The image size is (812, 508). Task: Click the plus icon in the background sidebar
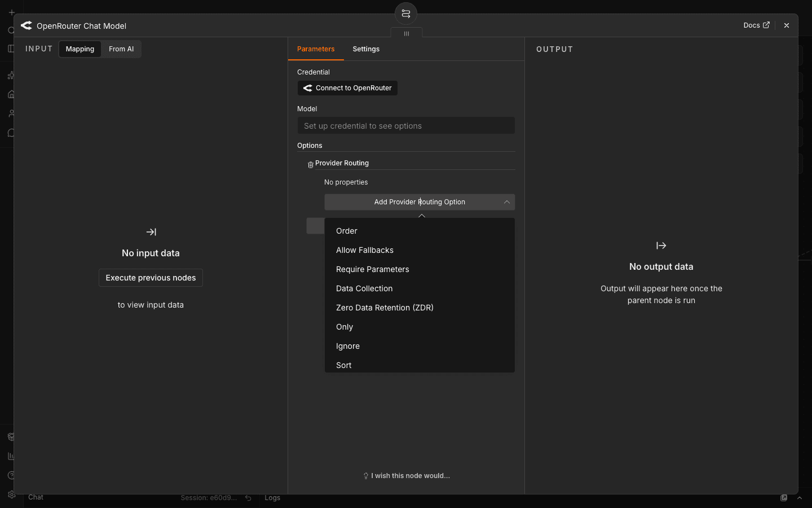click(x=11, y=12)
